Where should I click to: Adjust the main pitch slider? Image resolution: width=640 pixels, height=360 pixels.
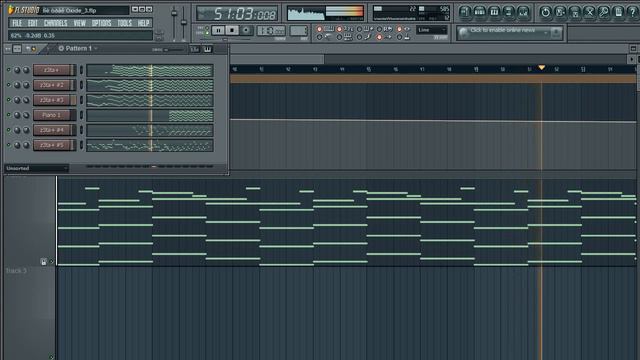point(184,22)
